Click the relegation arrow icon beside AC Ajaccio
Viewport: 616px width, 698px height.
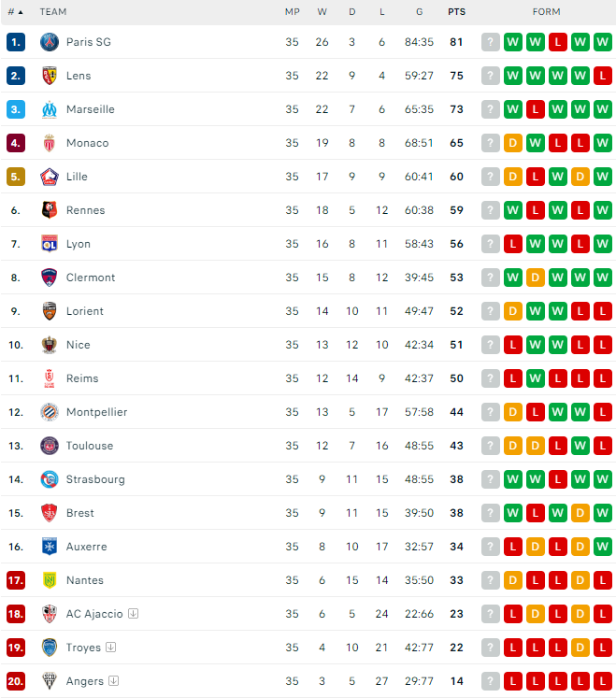click(x=134, y=614)
